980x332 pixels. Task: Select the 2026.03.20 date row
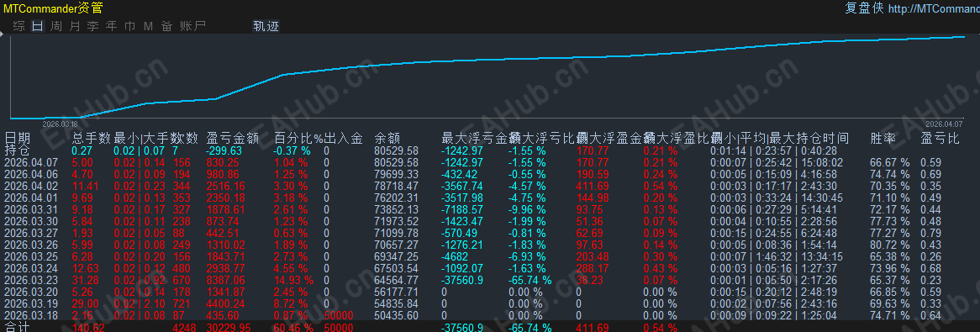tap(30, 292)
